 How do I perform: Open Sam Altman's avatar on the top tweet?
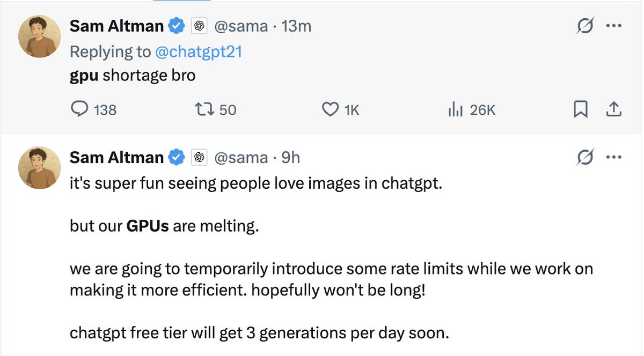[39, 36]
